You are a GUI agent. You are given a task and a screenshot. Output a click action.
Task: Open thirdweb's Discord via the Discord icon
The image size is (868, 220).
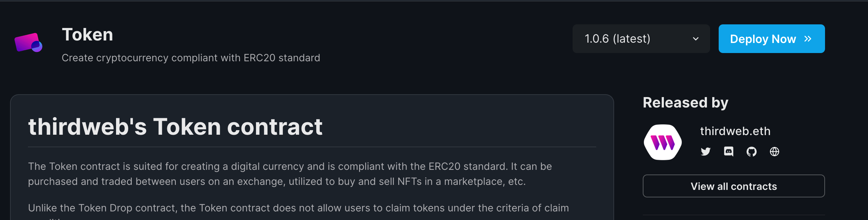728,152
